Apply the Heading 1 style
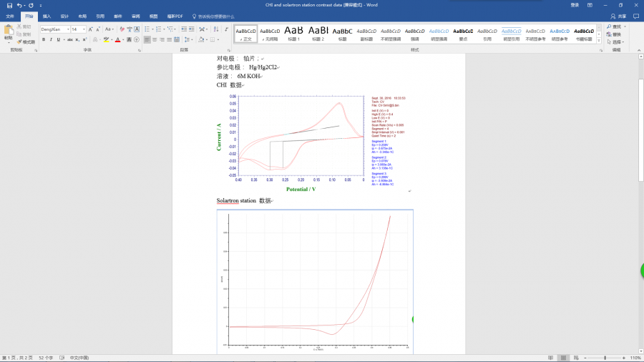Screen dimensions: 644x362 [x=293, y=34]
